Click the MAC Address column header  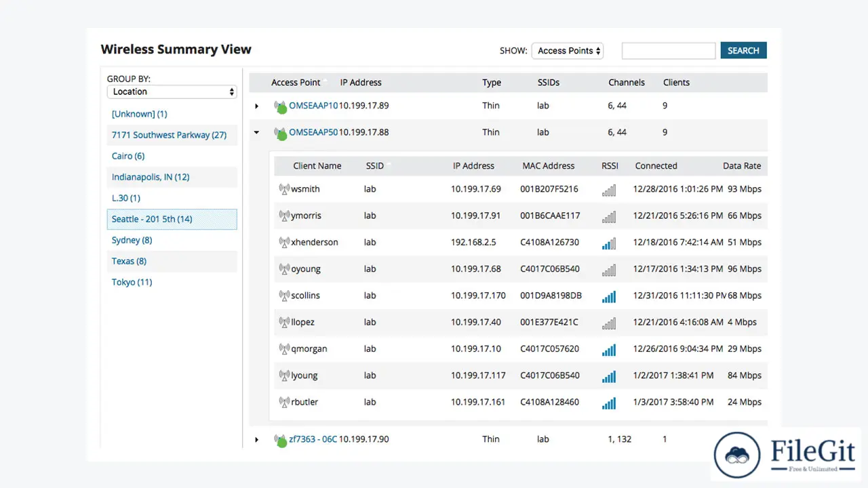pos(549,166)
